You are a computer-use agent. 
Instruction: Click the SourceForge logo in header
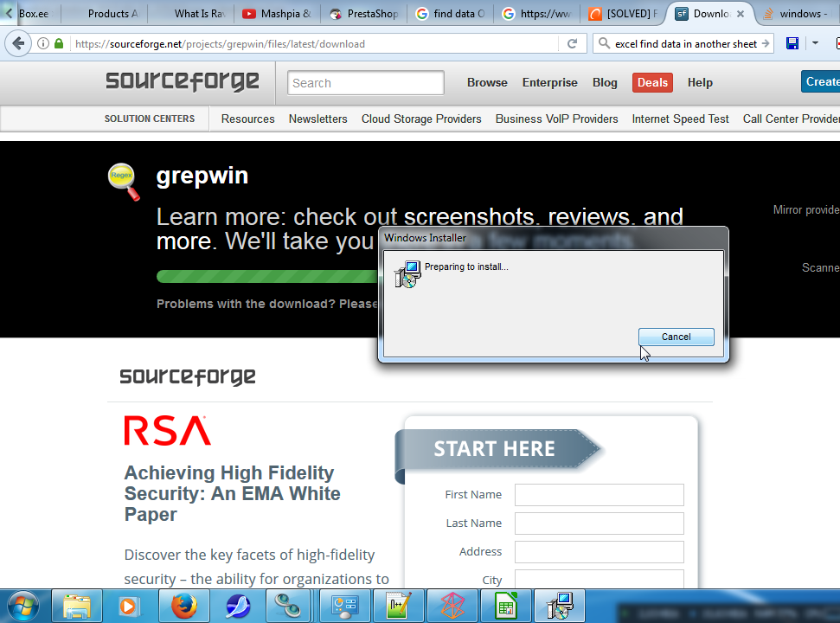pyautogui.click(x=183, y=82)
